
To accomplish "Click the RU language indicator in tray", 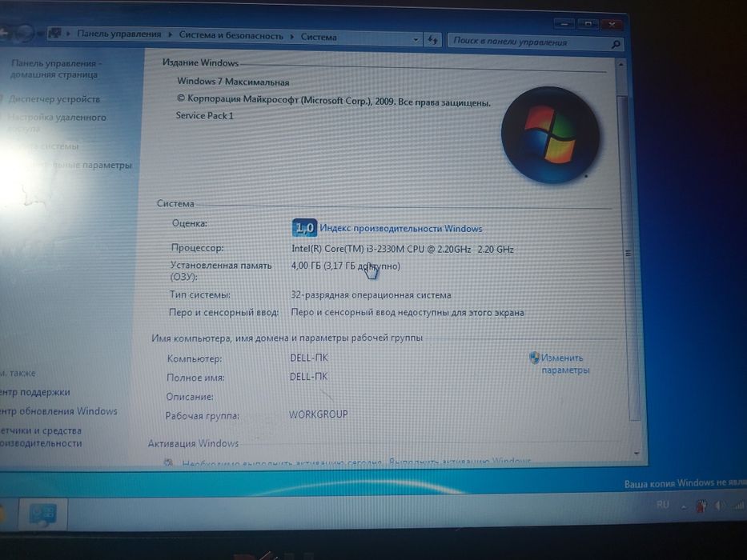I will (x=663, y=504).
